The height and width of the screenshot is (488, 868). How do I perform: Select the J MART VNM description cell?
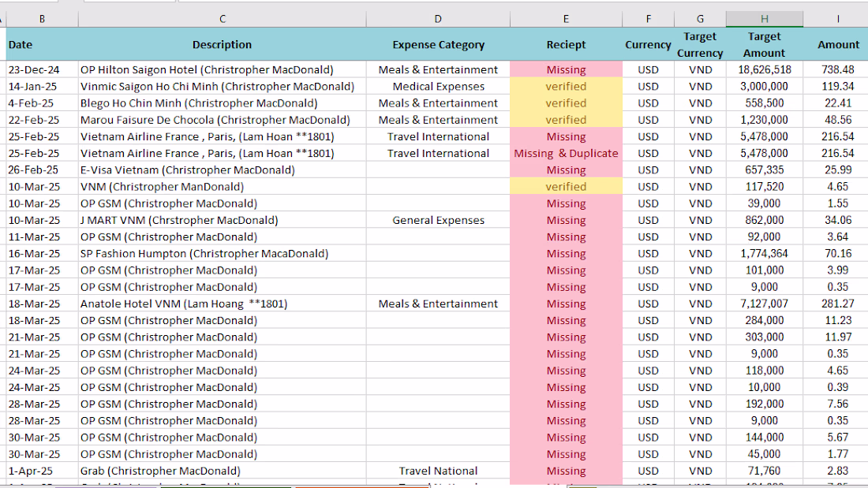tap(222, 220)
